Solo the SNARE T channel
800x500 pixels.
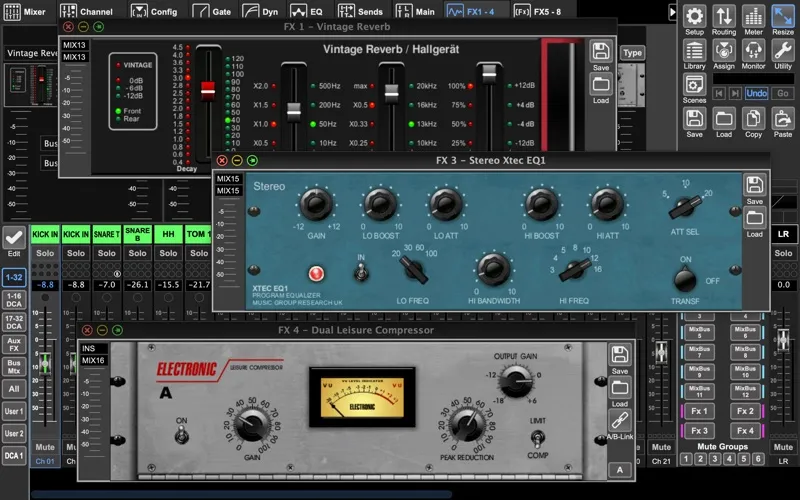(107, 253)
